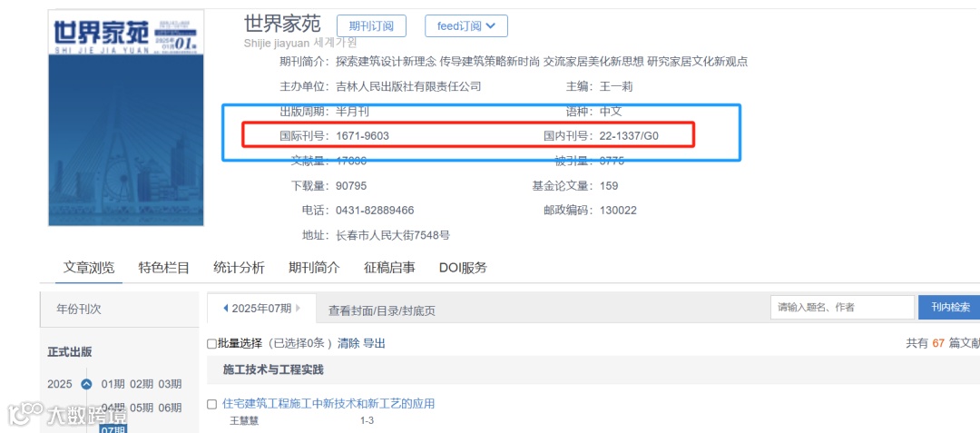The image size is (980, 433).
Task: Open the 世界家苑 journal cover thumbnail
Action: coord(126,117)
